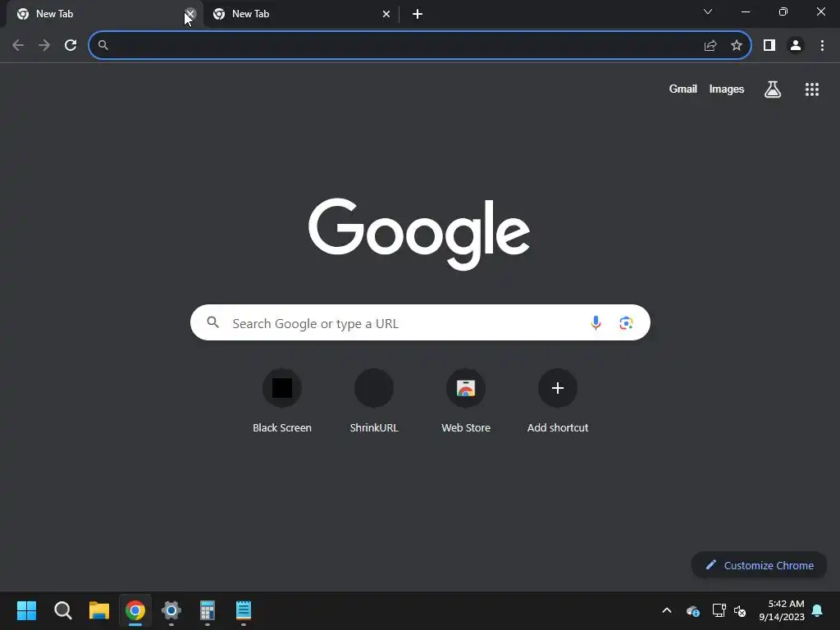Open the ShrinkURL shortcut

374,400
